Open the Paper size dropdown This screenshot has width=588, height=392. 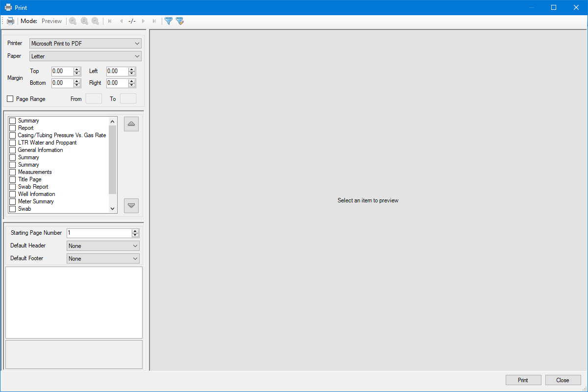click(x=85, y=56)
